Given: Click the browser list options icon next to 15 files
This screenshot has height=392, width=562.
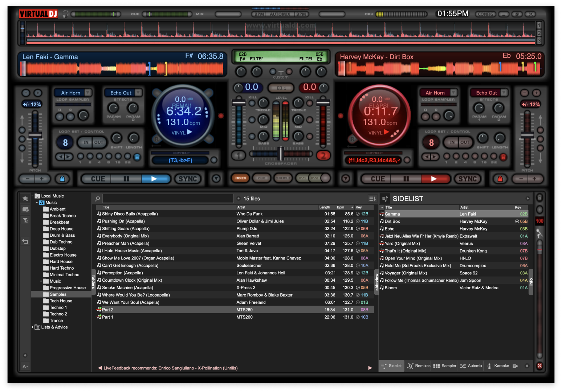Looking at the screenshot, I should coord(372,199).
